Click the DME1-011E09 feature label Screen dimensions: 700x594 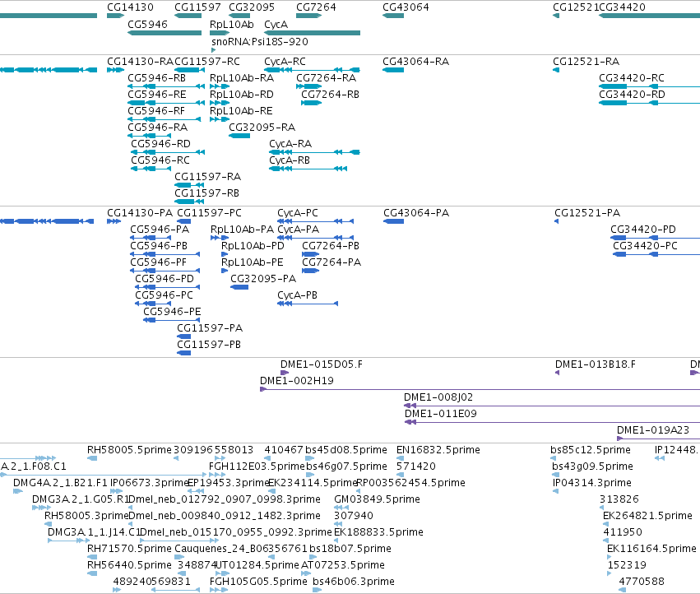441,414
